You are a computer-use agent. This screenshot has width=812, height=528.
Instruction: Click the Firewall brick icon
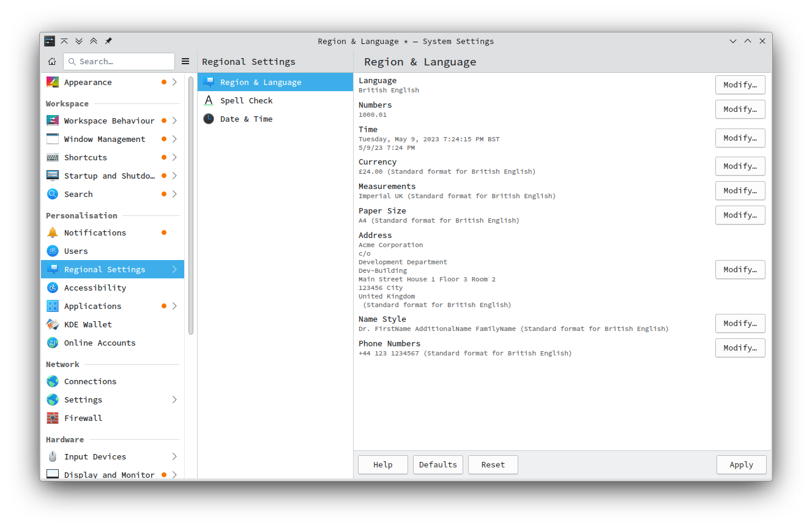53,418
